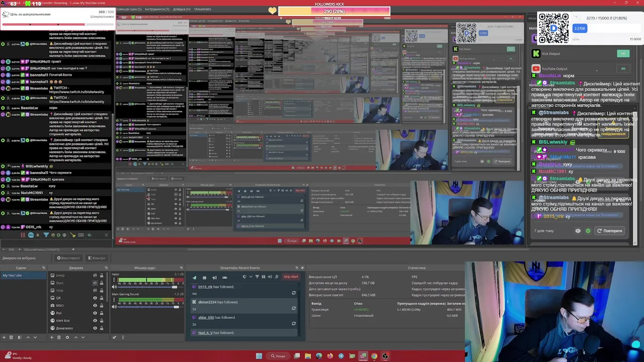Open the Streamlabs menu
Screen dimensions: 644x362
pos(203,9)
